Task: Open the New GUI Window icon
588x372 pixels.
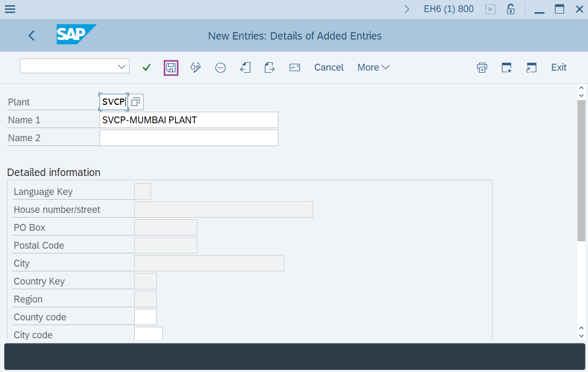Action: [x=531, y=67]
